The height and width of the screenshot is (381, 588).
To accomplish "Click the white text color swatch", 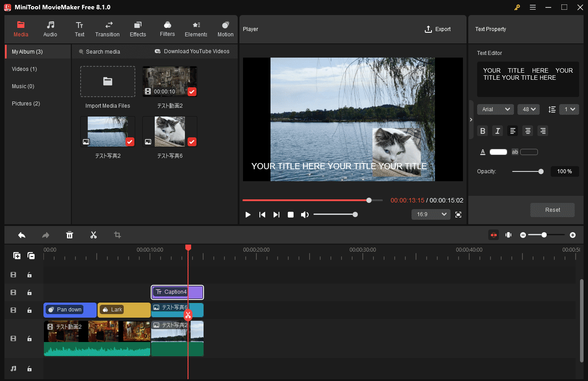I will click(498, 152).
